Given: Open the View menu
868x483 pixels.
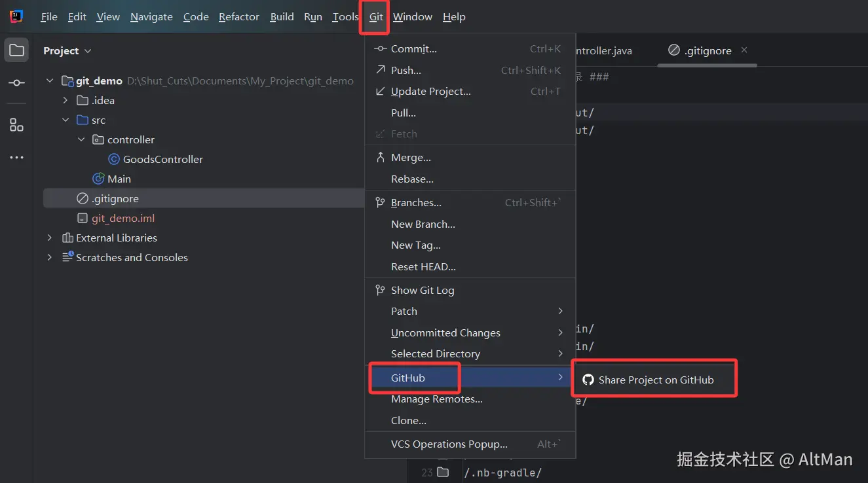Looking at the screenshot, I should (108, 17).
